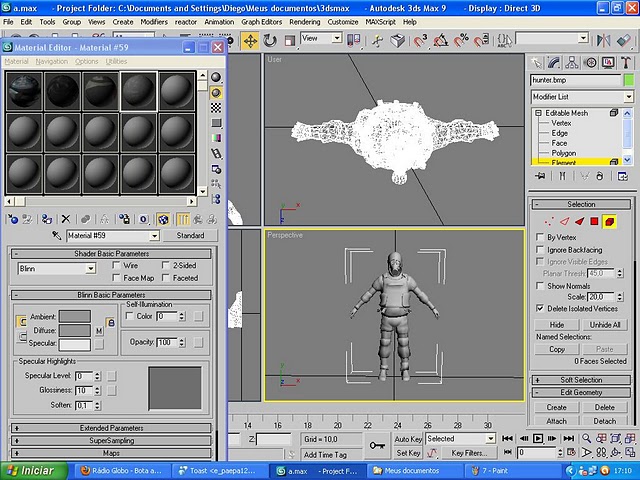
Task: Open the Modify command panel tab
Action: click(554, 63)
